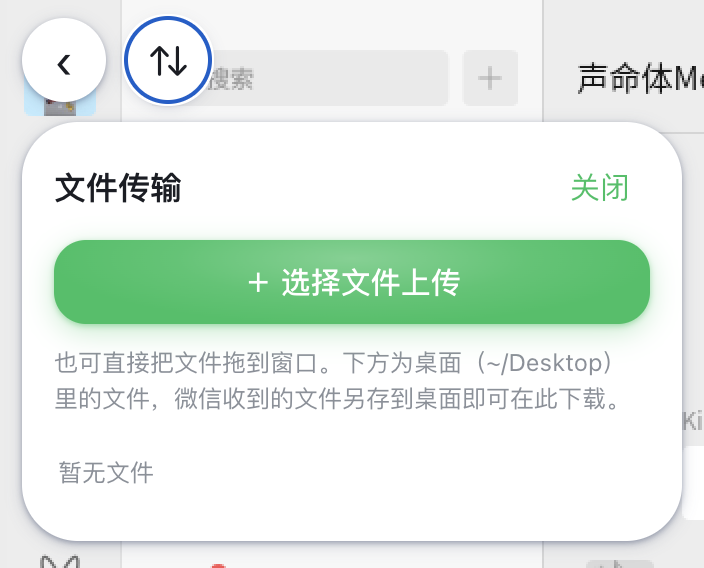This screenshot has width=704, height=568.
Task: Click the plus sign in upload button
Action: coord(258,283)
